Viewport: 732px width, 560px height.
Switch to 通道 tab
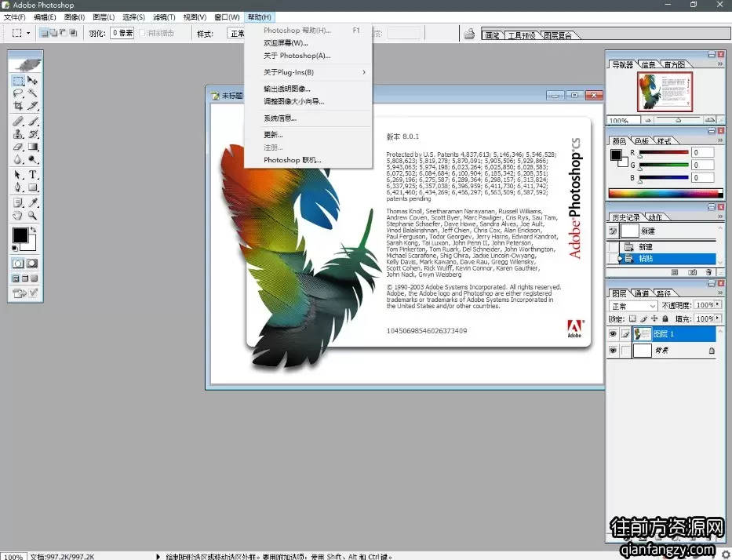tap(642, 293)
